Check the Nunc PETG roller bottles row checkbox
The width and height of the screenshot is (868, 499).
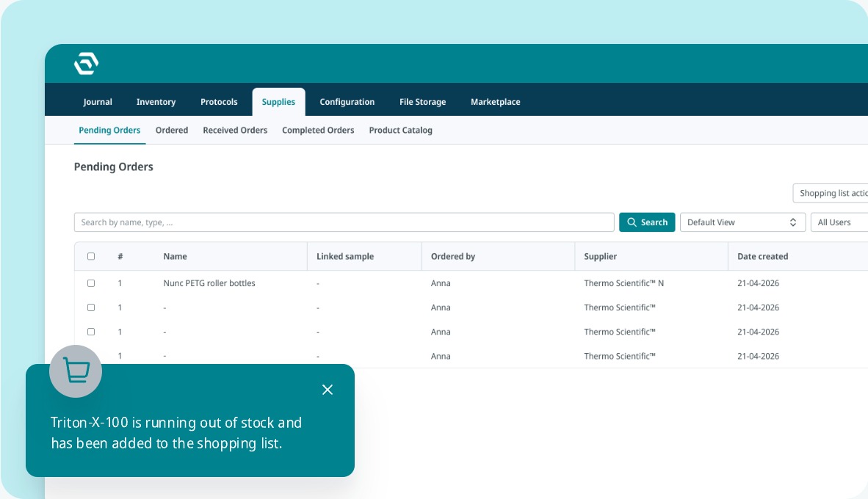point(91,283)
